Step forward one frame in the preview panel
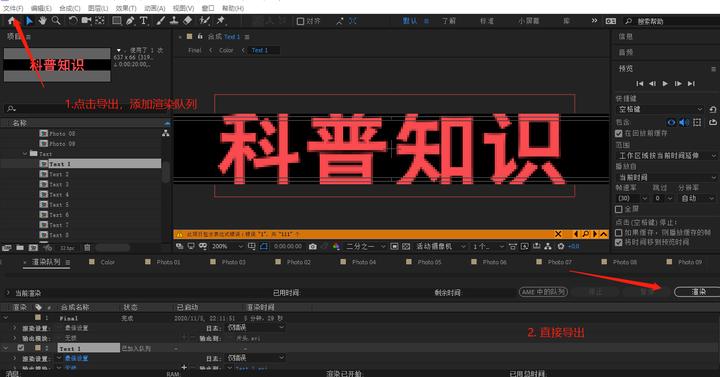The image size is (720, 377). pos(678,84)
